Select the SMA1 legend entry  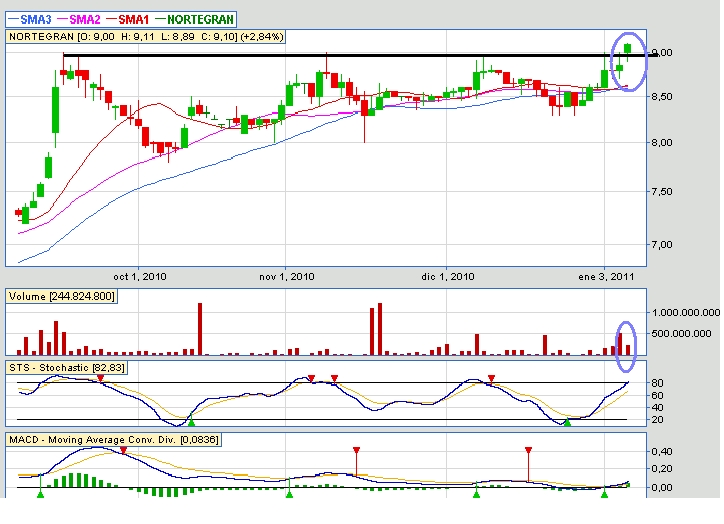pos(127,19)
